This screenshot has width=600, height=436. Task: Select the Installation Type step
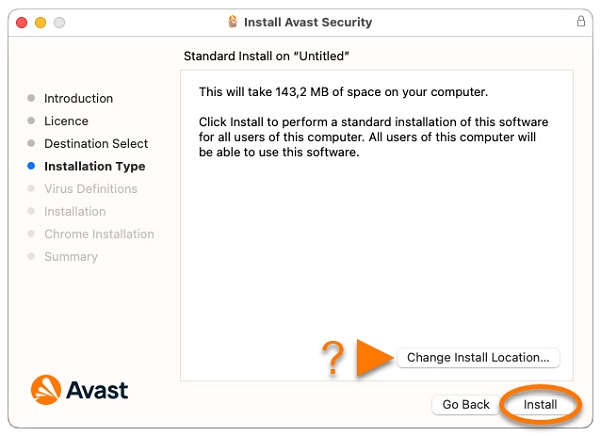(x=95, y=166)
